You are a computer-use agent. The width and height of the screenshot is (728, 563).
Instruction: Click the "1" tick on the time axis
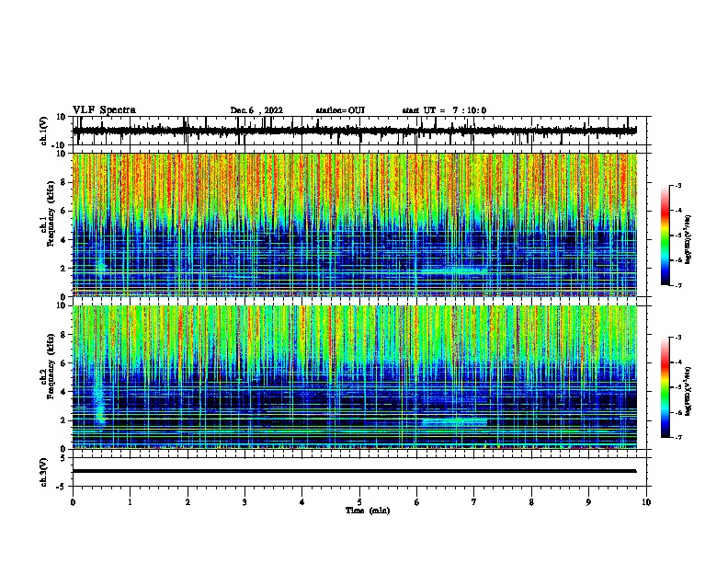coord(130,502)
